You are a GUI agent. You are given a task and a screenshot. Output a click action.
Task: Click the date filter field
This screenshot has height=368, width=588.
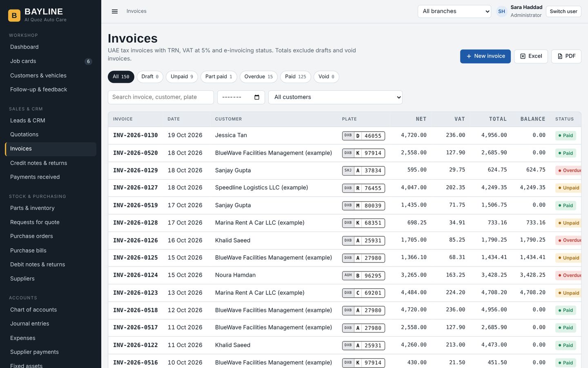pos(241,97)
